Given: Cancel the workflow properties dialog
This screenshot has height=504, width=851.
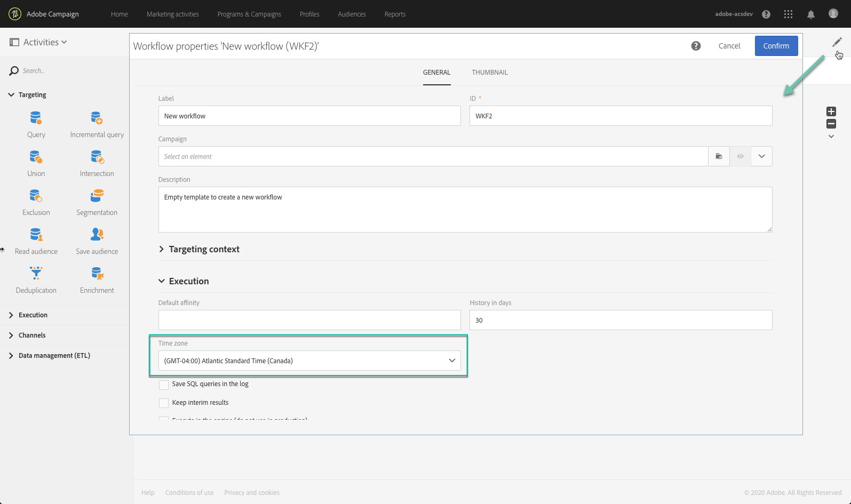Looking at the screenshot, I should pos(729,46).
